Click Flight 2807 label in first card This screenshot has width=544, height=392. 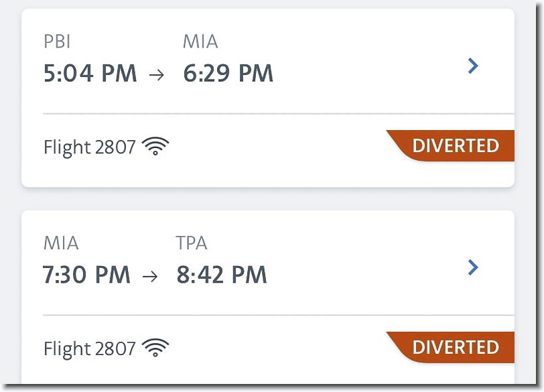(90, 147)
